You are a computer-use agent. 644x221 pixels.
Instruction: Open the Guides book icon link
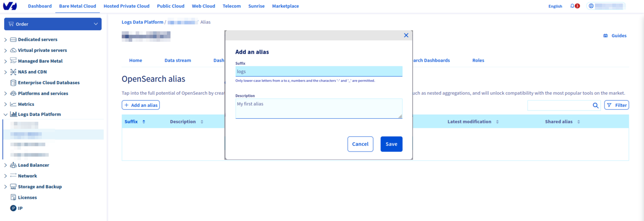tap(605, 35)
